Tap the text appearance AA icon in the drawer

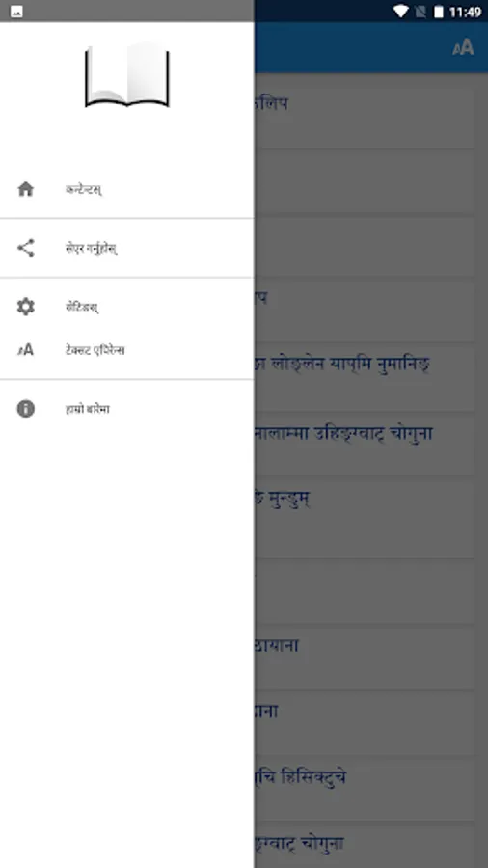coord(25,350)
